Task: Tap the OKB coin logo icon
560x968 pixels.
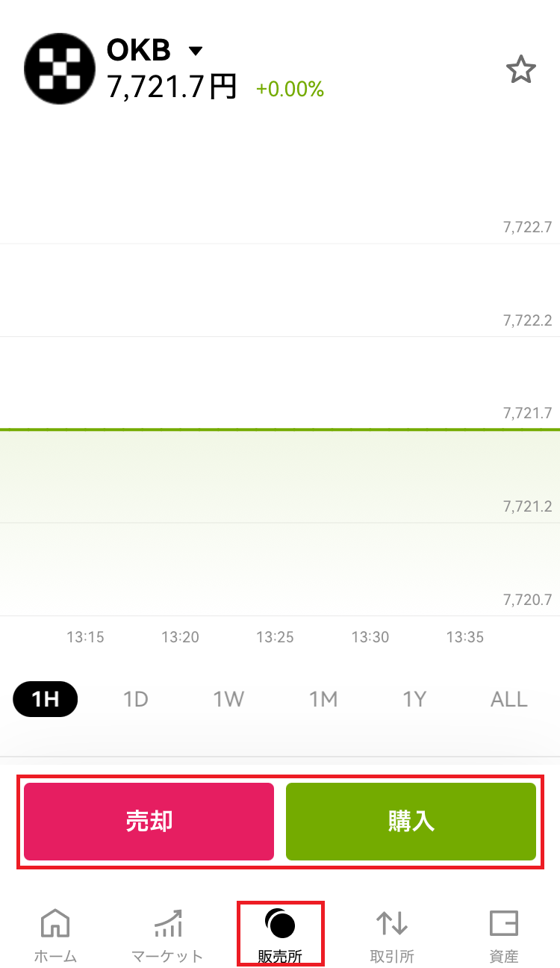Action: [60, 69]
